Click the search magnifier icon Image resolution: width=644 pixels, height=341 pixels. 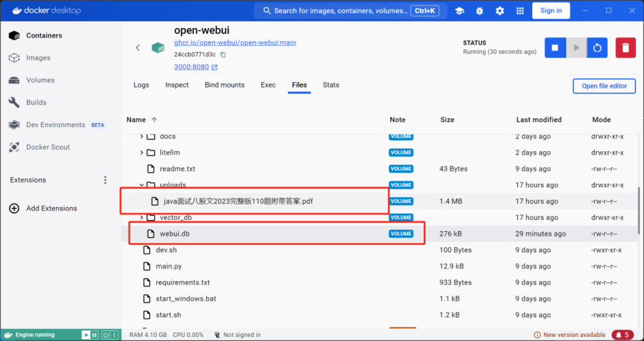(267, 11)
